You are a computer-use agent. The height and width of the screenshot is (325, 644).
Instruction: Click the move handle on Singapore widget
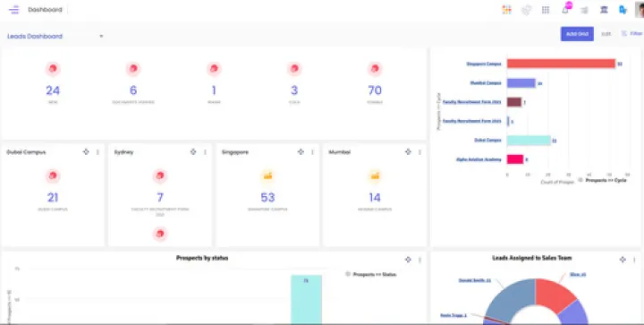(301, 152)
